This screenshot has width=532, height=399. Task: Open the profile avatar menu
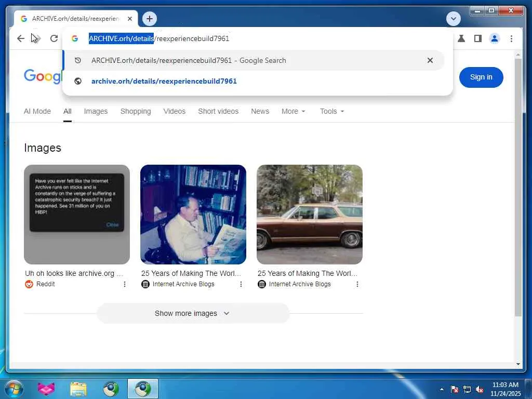pyautogui.click(x=495, y=38)
